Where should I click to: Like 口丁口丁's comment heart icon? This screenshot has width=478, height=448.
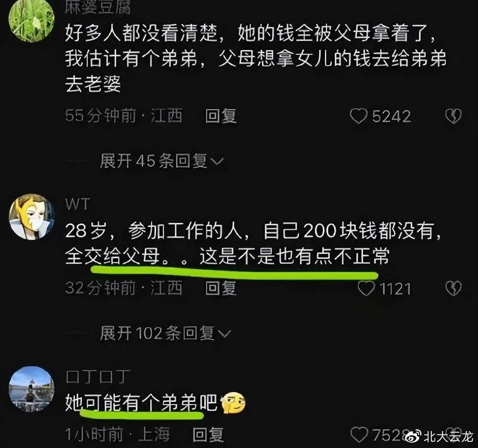click(359, 434)
